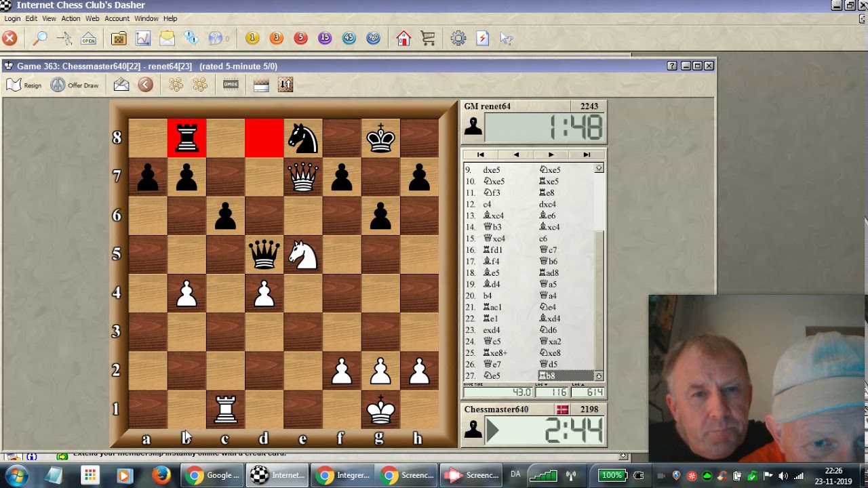
Task: Click the pointer with question mark icon
Action: click(507, 39)
